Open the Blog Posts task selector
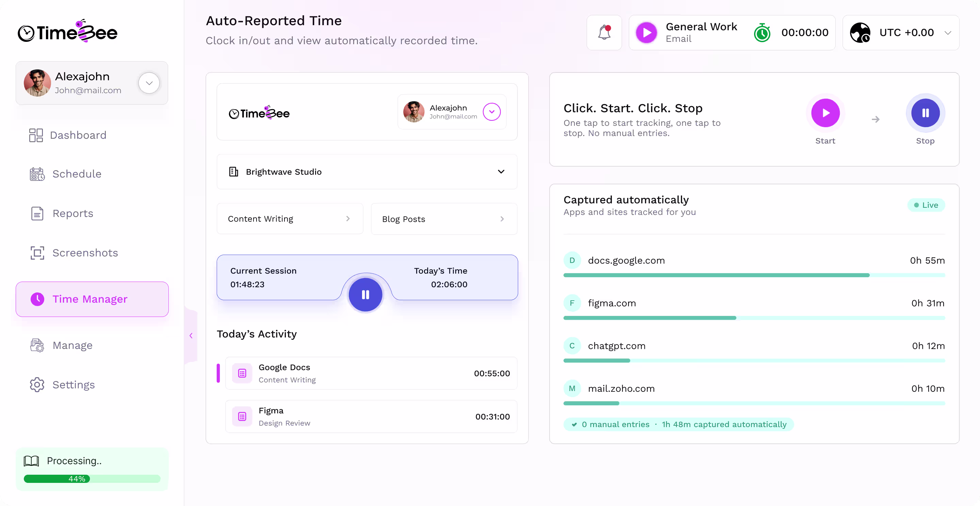Viewport: 980px width, 506px height. click(x=444, y=219)
